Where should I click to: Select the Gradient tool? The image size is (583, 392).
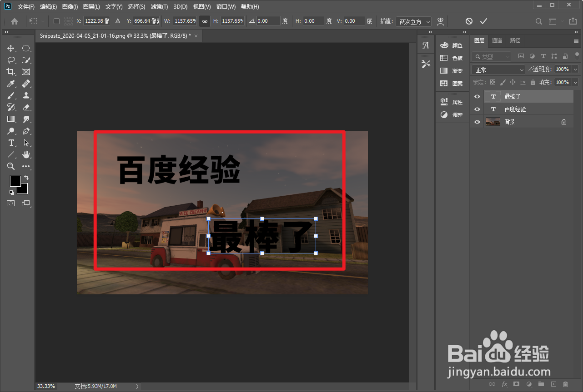point(11,119)
